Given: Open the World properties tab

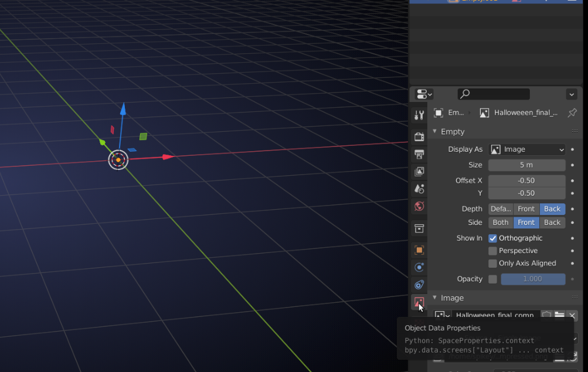Looking at the screenshot, I should pos(419,206).
